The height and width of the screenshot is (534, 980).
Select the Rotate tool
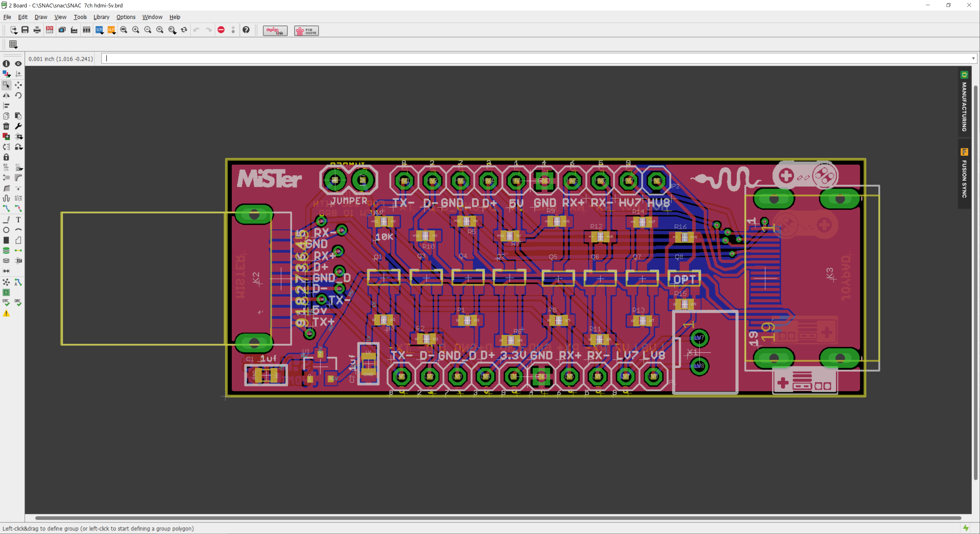[x=18, y=95]
